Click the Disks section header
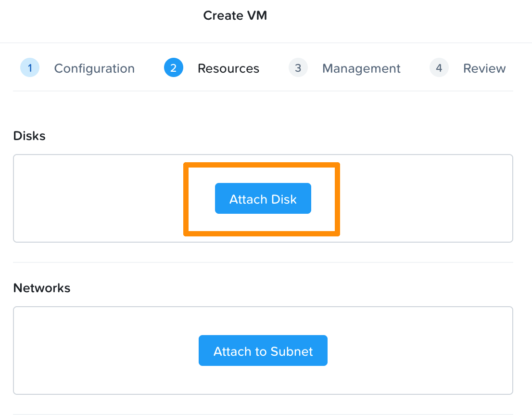Image resolution: width=532 pixels, height=415 pixels. (x=29, y=136)
